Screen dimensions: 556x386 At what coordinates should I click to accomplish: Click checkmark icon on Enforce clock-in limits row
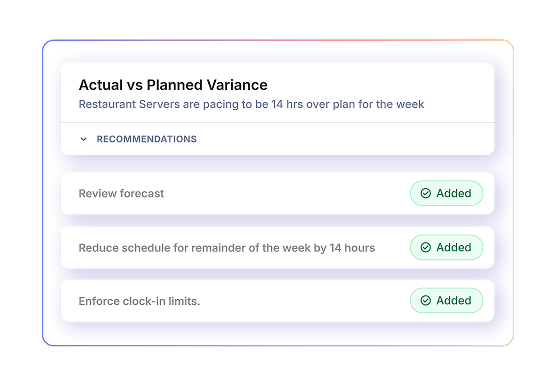[x=426, y=300]
